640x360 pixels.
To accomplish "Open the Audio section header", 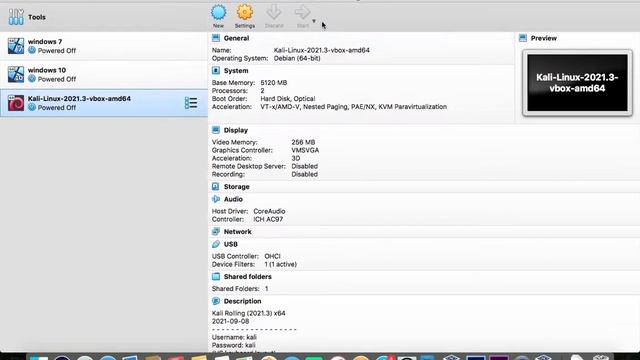I will coord(233,199).
